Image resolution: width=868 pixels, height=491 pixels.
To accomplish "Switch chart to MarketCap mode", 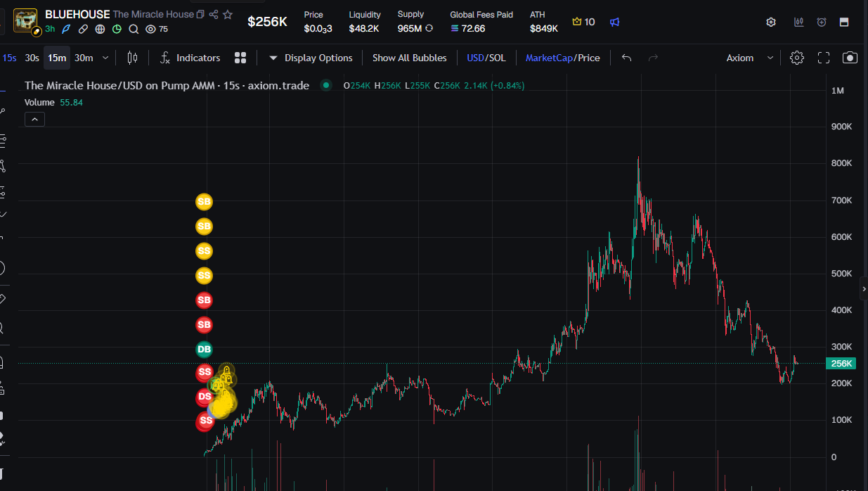I will (x=550, y=58).
